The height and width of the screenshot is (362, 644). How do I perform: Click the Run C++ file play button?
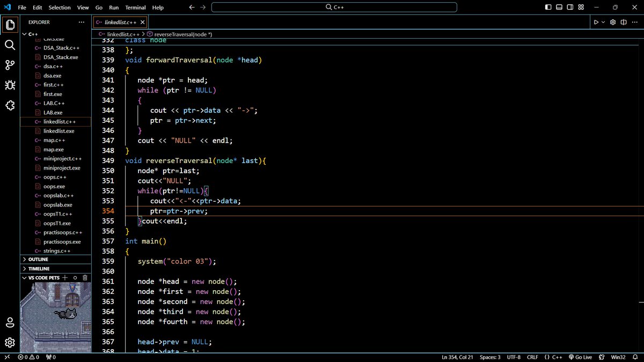[x=596, y=22]
